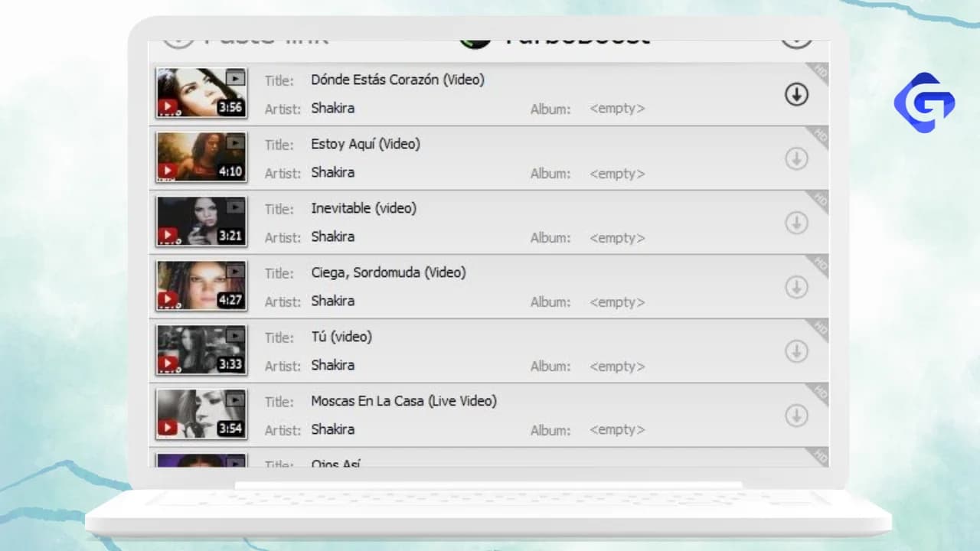
Task: Download Moscas En La Casa track
Action: 796,416
